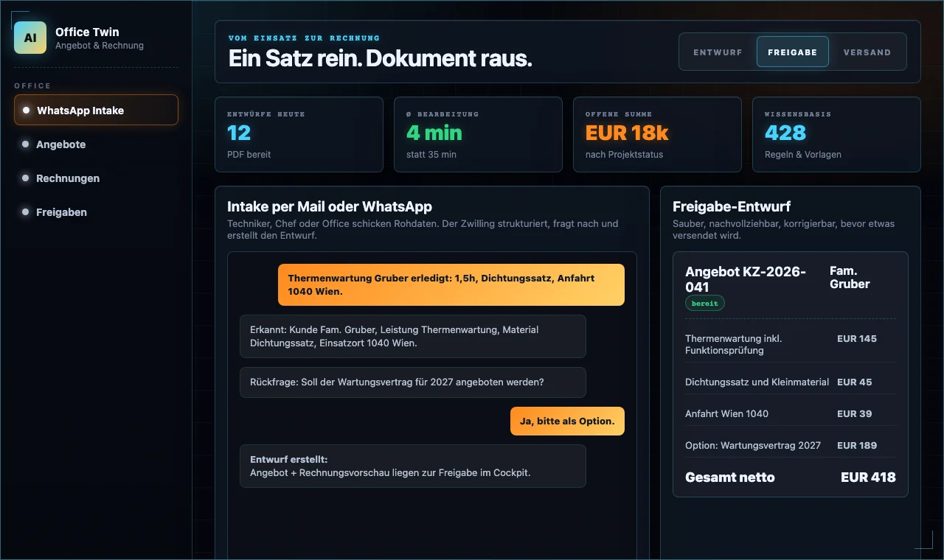The image size is (944, 560).
Task: Select the Anfahrt Wien 1040 line
Action: click(x=791, y=413)
